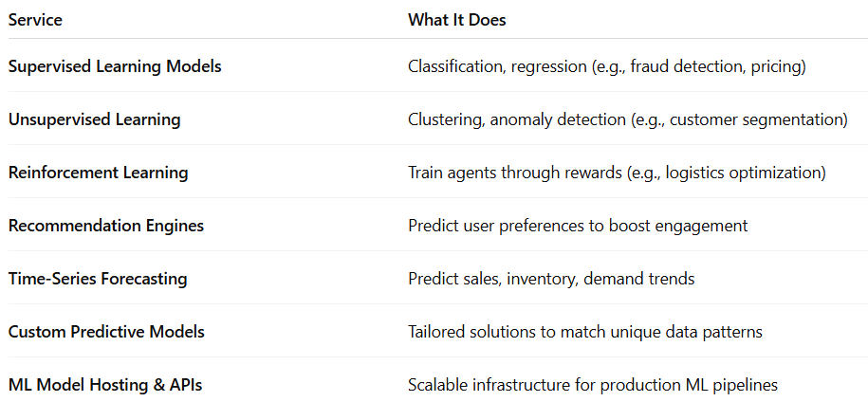The width and height of the screenshot is (868, 420).
Task: Select the "Tailored solutions" description cell
Action: 585,332
